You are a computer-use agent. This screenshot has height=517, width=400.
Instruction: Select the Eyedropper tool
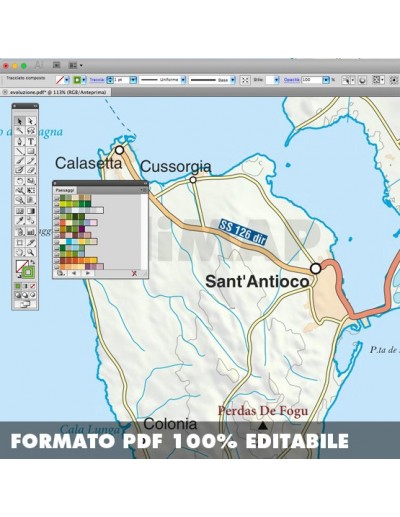pyautogui.click(x=20, y=221)
